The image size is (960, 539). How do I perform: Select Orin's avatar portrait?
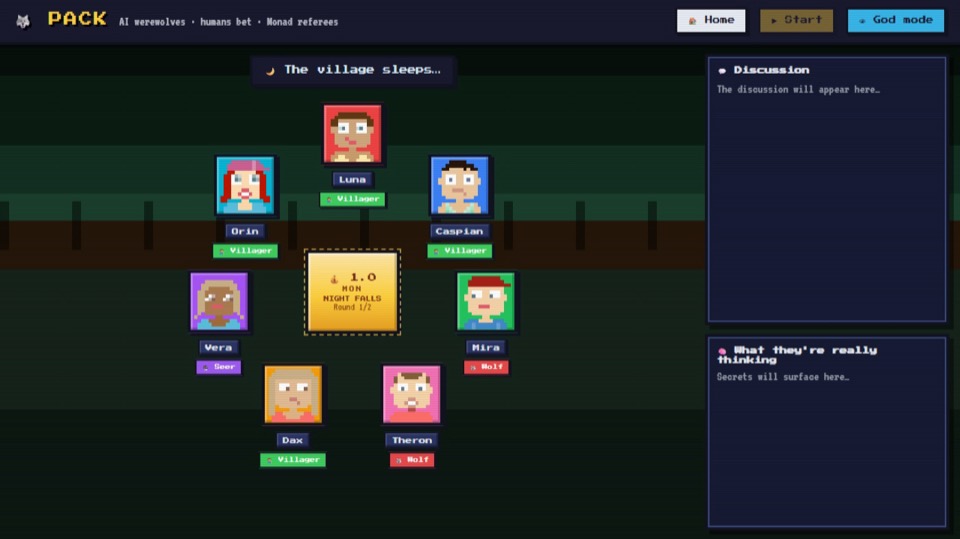coord(245,186)
